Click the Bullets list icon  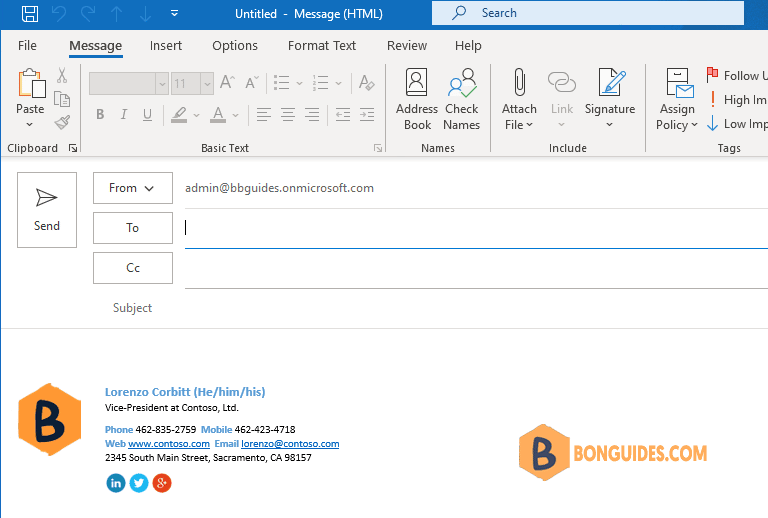281,82
